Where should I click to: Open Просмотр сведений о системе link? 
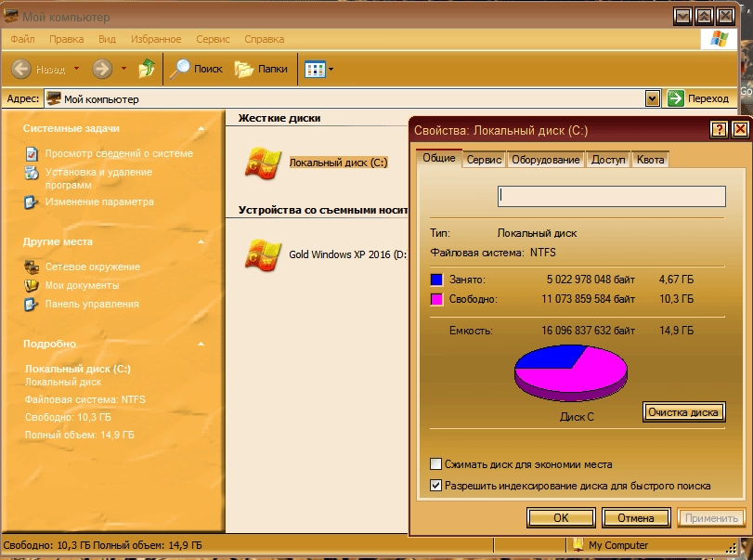click(119, 153)
